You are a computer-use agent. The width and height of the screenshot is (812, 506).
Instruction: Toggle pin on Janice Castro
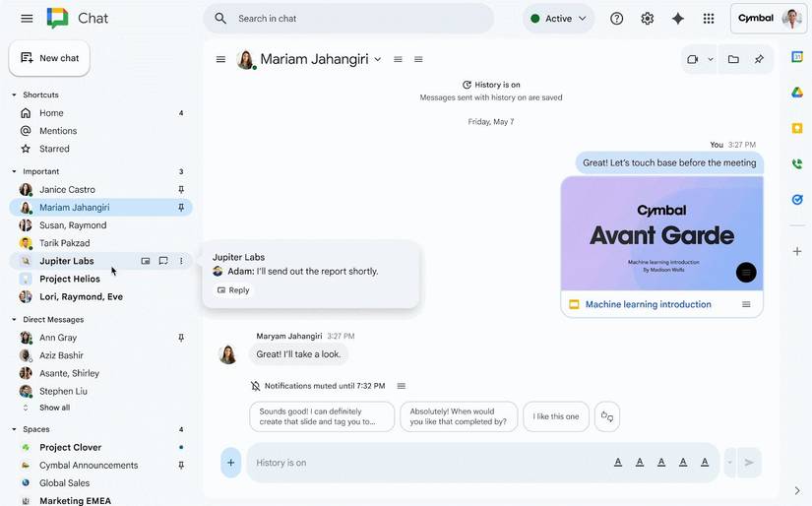click(x=181, y=190)
